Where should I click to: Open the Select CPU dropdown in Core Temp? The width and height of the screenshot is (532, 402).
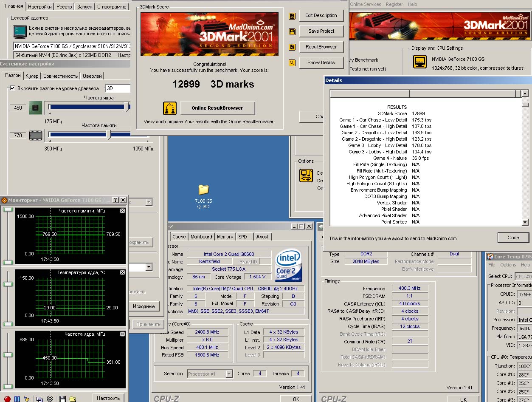tap(523, 277)
